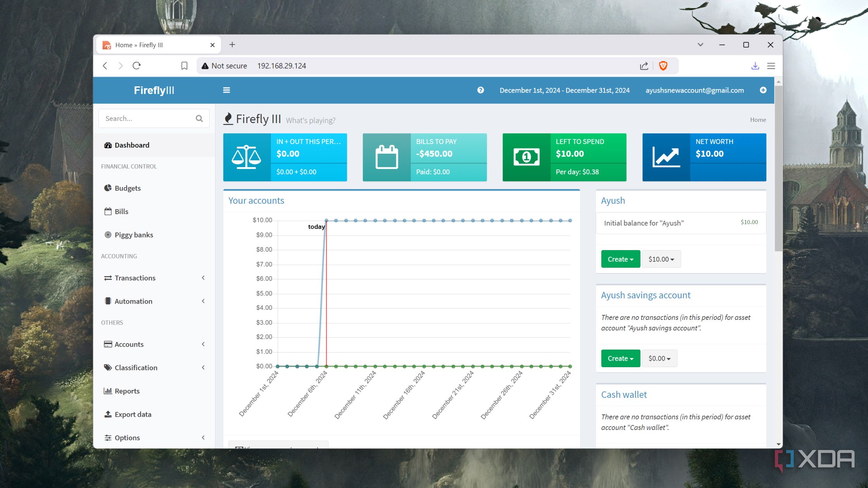Click the bookmark icon in the browser toolbar
Viewport: 868px width, 488px height.
[184, 66]
